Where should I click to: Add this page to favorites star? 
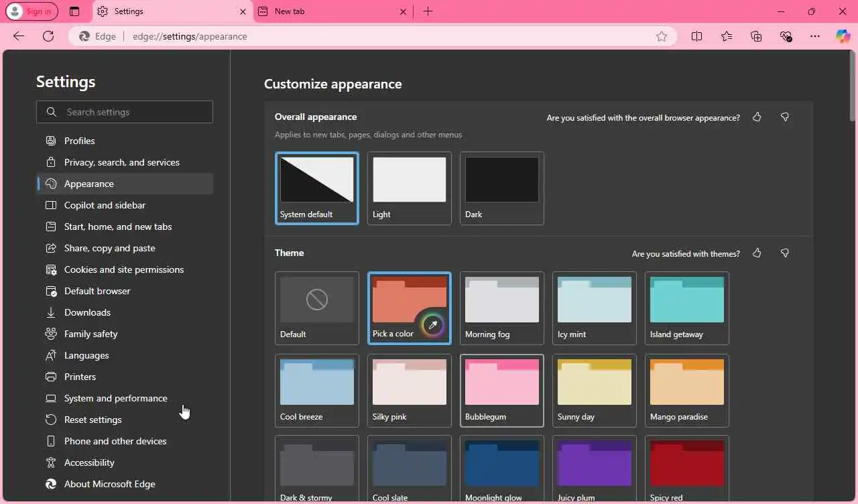[662, 36]
